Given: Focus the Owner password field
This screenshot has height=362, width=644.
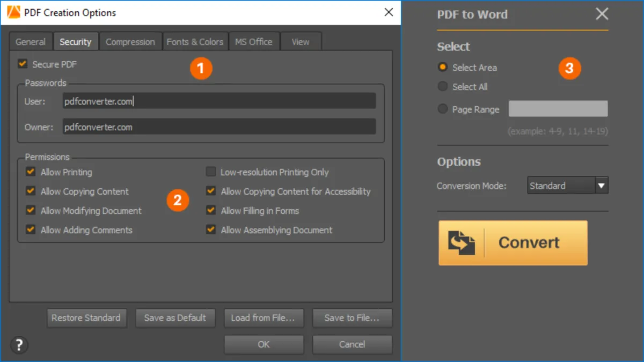Looking at the screenshot, I should click(x=219, y=127).
